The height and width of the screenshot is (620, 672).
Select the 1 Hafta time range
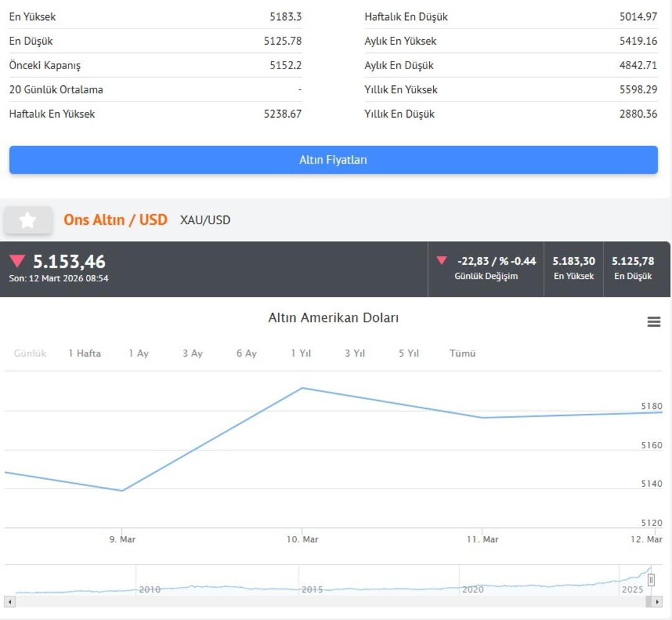[x=85, y=353]
